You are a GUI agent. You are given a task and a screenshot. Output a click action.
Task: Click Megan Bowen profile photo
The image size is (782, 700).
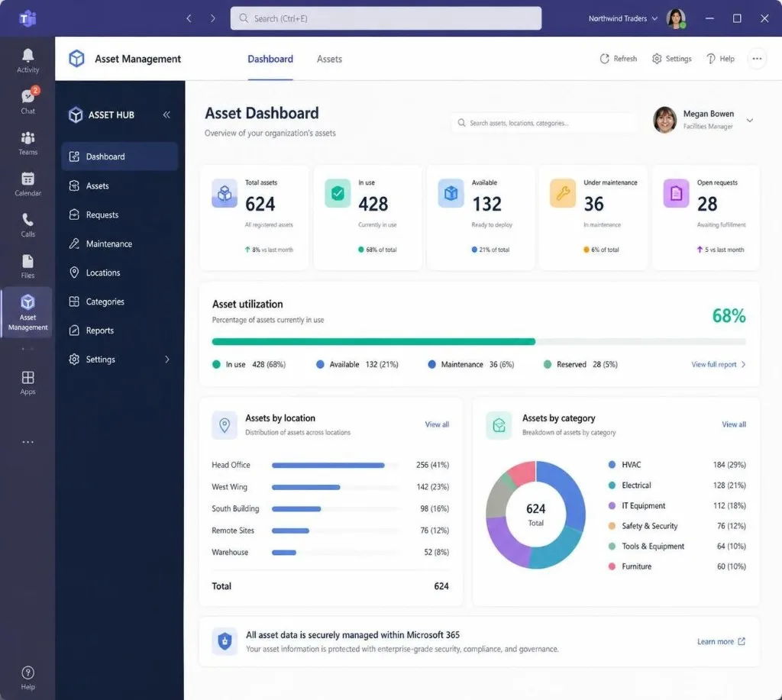click(x=665, y=120)
